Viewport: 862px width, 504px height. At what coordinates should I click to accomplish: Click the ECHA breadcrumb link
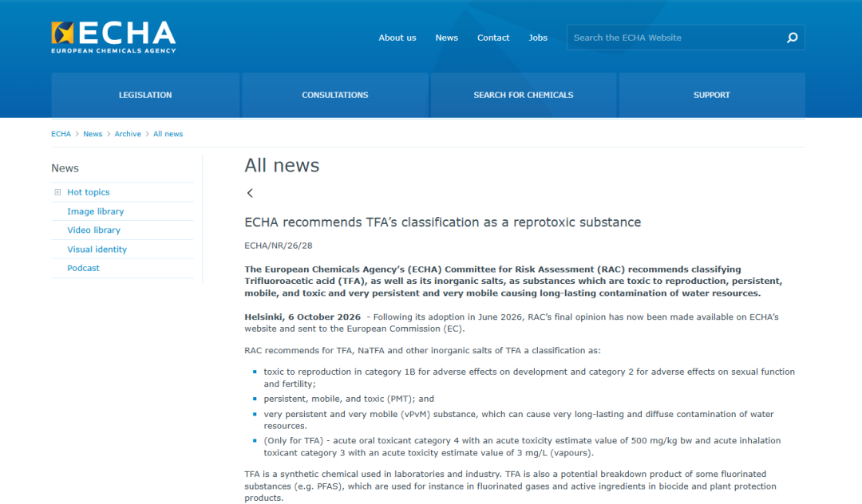tap(61, 134)
